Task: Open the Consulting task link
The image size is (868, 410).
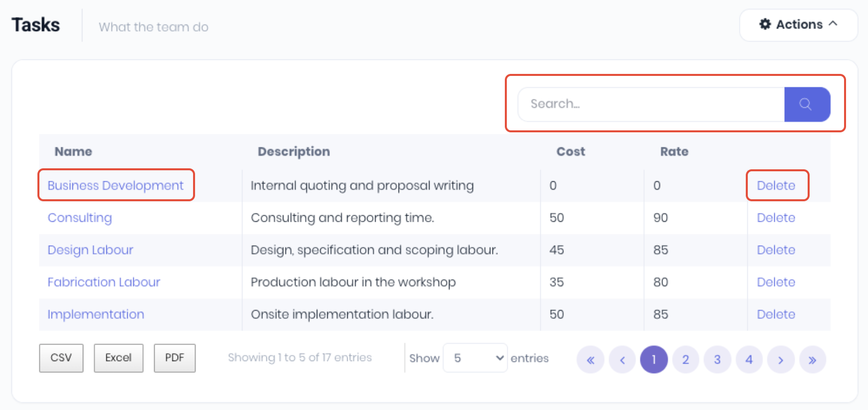Action: coord(80,218)
